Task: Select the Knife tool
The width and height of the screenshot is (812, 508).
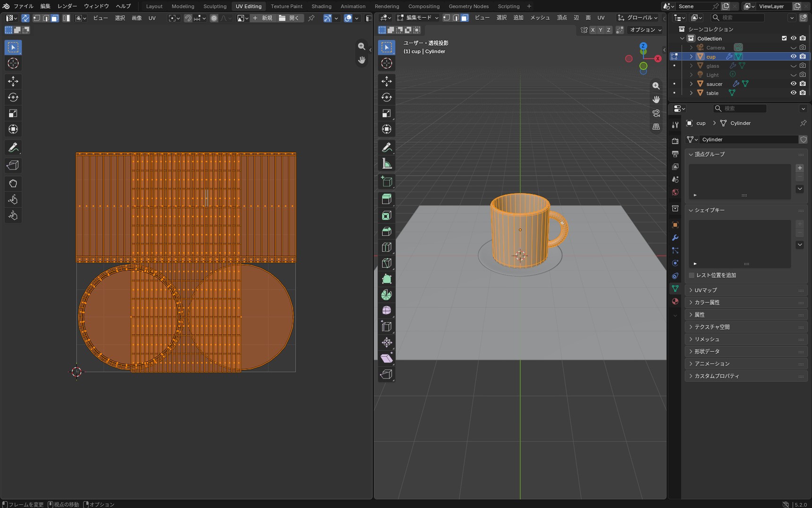Action: [387, 263]
